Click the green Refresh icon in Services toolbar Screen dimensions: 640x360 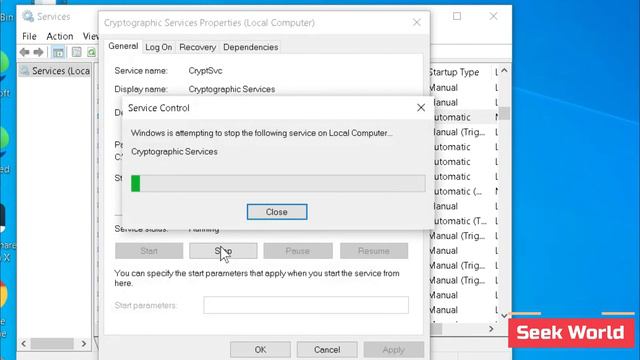92,52
